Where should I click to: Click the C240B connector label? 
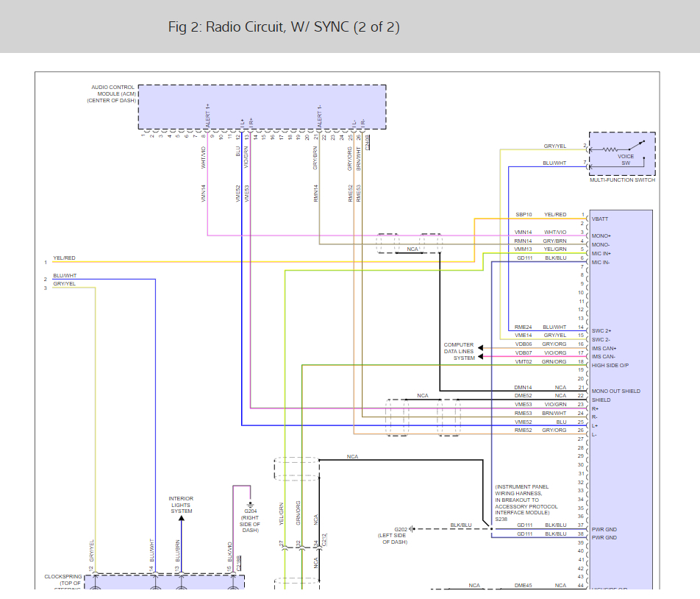pos(368,141)
